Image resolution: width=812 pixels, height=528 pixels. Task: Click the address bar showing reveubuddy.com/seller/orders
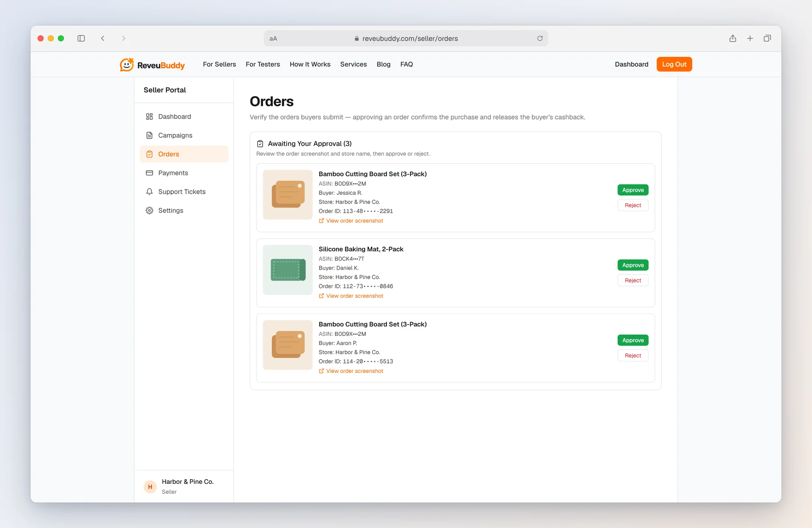click(406, 39)
